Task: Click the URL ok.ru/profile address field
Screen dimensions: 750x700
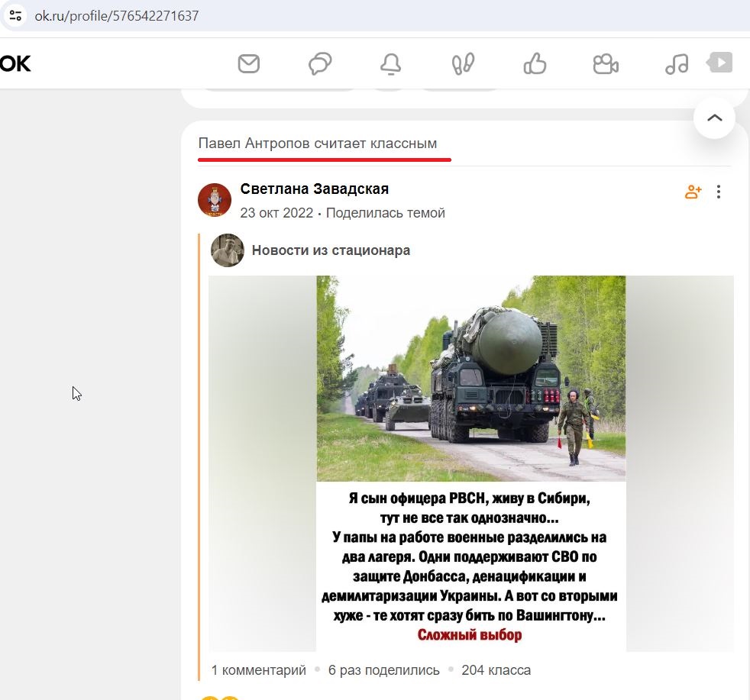Action: tap(117, 16)
